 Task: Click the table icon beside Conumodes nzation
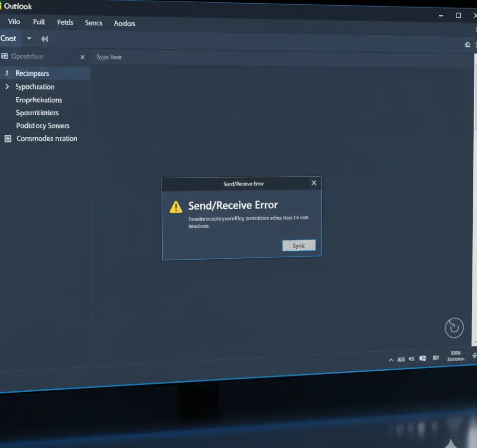point(8,139)
